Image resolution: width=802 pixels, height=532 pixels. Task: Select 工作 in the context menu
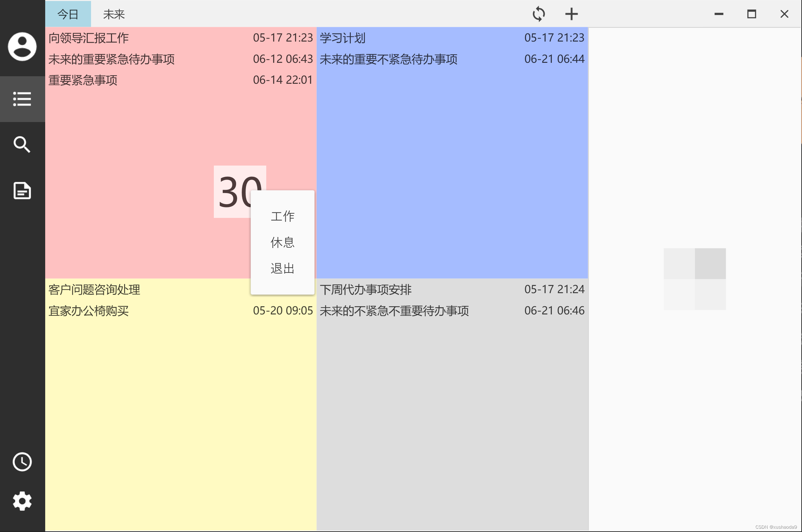click(x=282, y=216)
